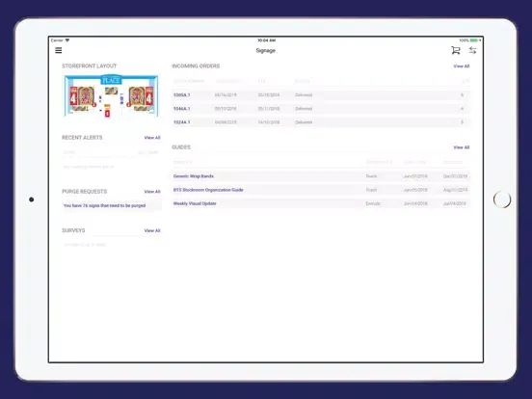Viewport: 532px width, 399px height.
Task: Click the signs need purged message
Action: 104,205
